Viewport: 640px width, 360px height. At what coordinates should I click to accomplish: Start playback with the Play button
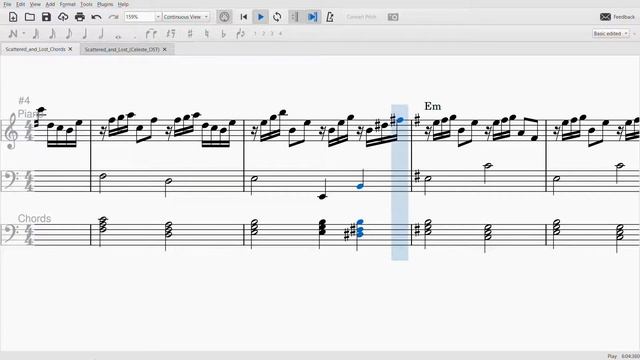(260, 17)
